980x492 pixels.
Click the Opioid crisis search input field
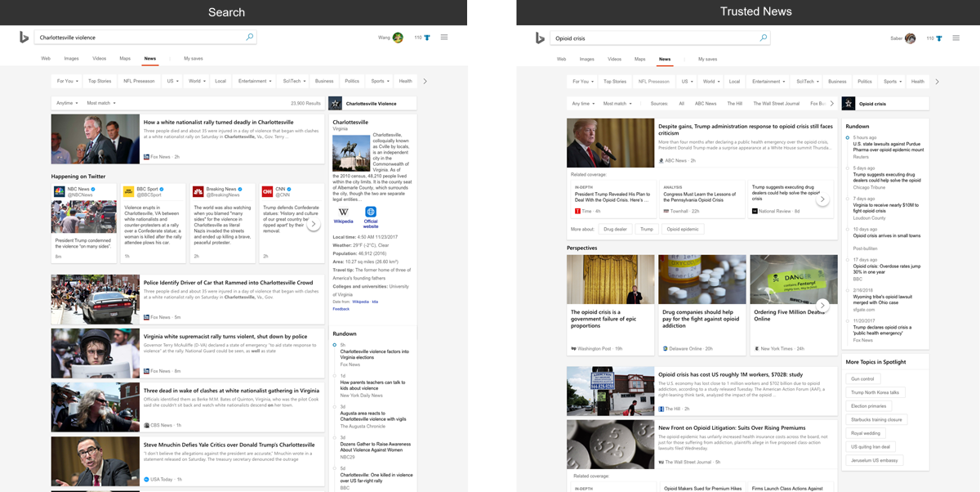click(x=653, y=38)
